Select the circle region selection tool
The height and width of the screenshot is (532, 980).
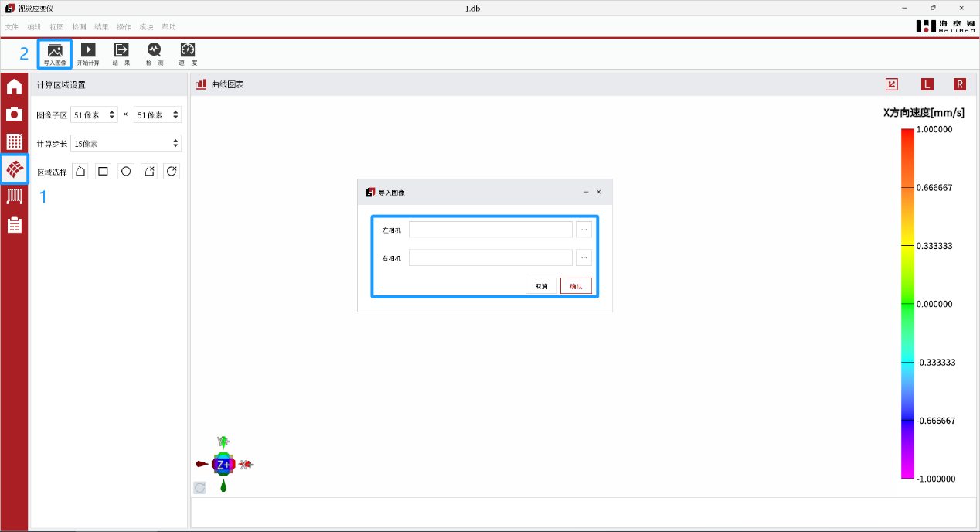126,172
